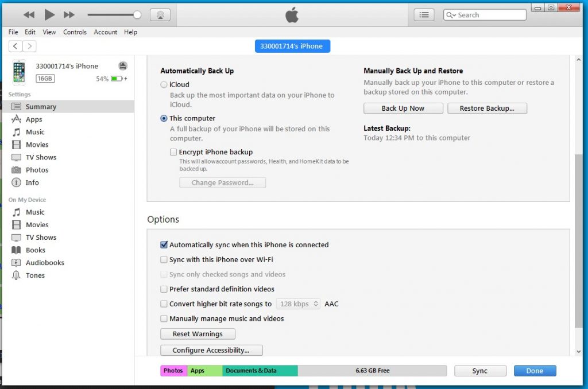The image size is (588, 389).
Task: Open the Controls menu
Action: tap(75, 32)
